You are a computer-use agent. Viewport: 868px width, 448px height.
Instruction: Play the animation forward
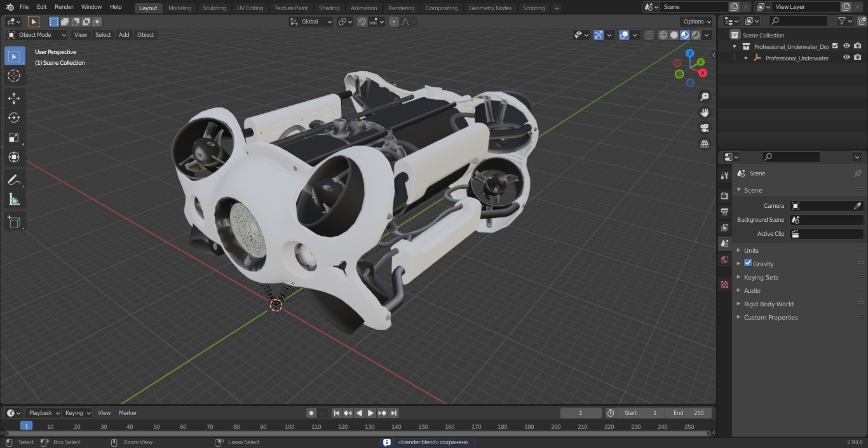(x=370, y=413)
